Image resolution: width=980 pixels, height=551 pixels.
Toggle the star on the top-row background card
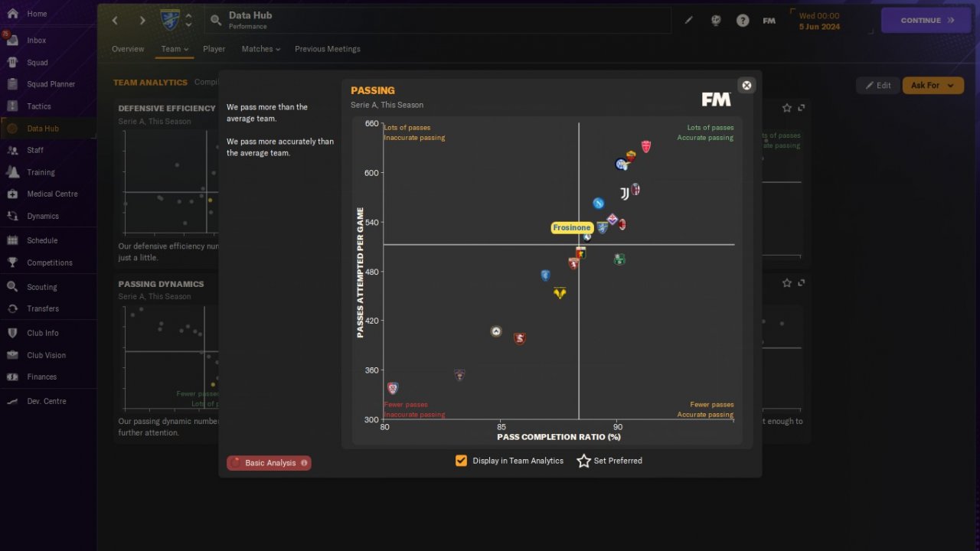(x=786, y=108)
